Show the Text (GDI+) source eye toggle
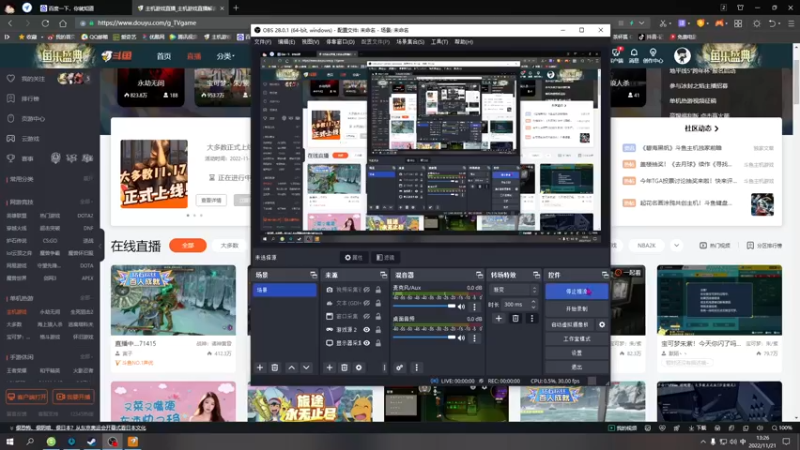The image size is (800, 450). coord(366,303)
